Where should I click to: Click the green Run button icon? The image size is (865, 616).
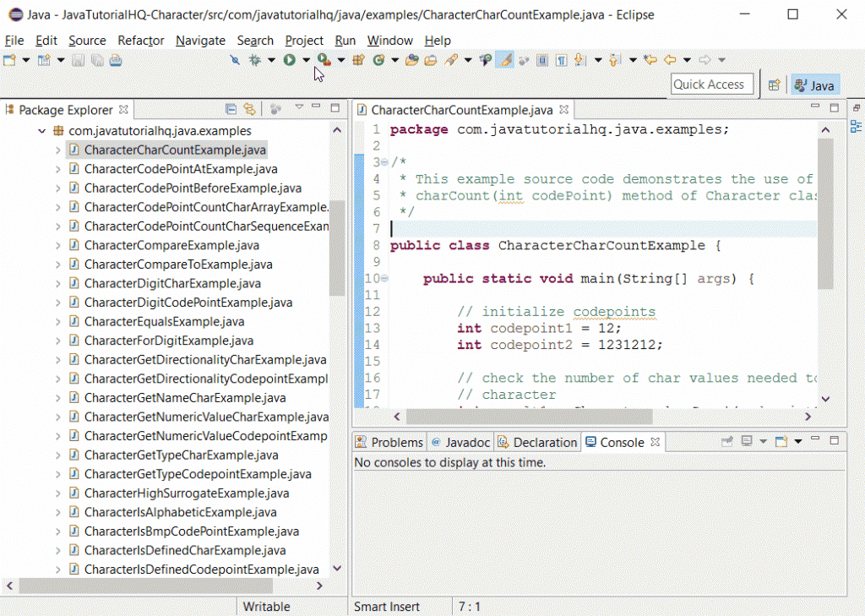click(290, 60)
